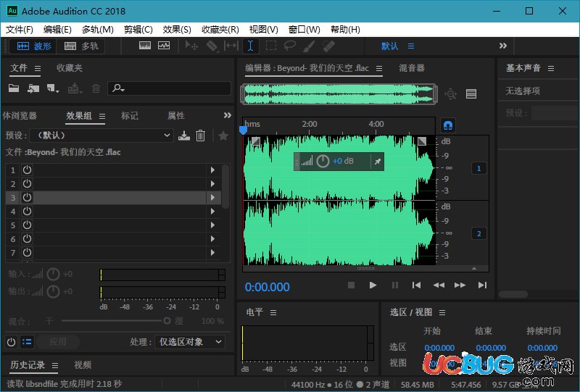
Task: Select the Marquee Selection tool
Action: click(x=271, y=46)
